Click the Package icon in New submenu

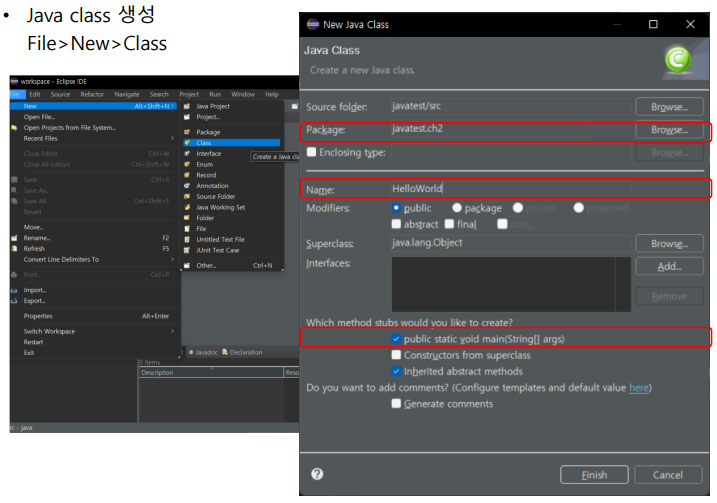click(x=187, y=132)
